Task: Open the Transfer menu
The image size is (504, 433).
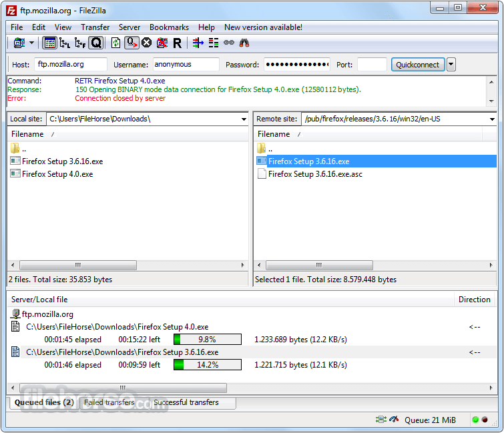Action: coord(95,27)
